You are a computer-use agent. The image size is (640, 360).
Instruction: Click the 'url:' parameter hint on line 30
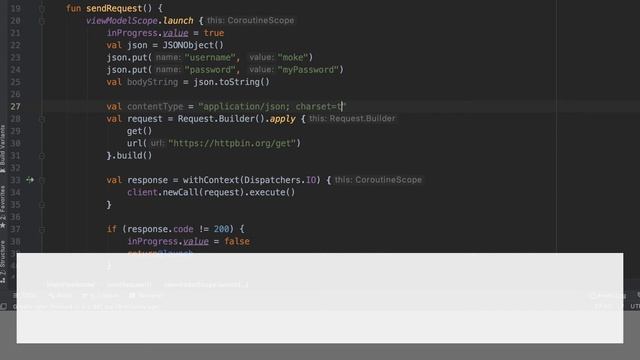[x=157, y=143]
